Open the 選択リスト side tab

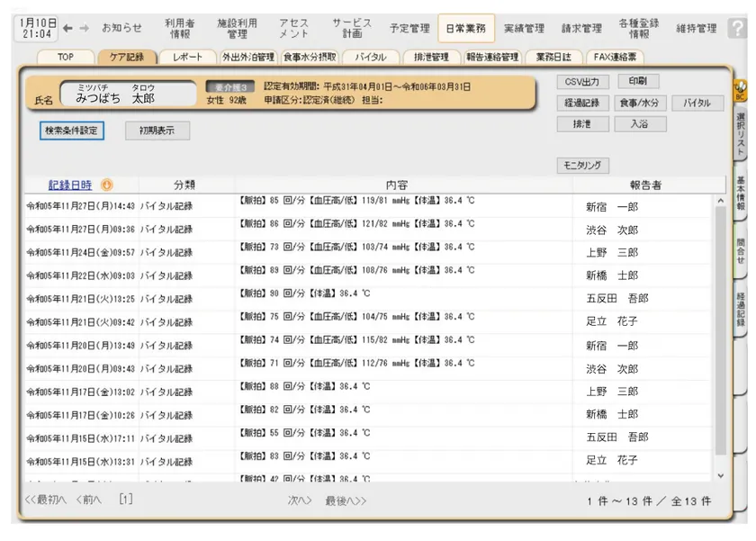741,133
